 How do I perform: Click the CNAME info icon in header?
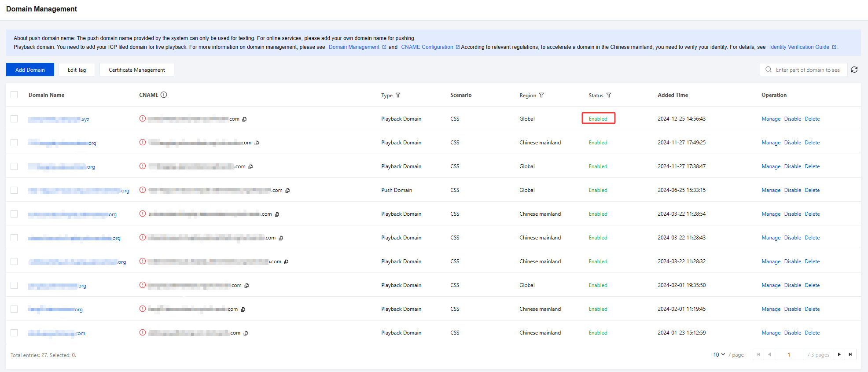click(x=164, y=95)
